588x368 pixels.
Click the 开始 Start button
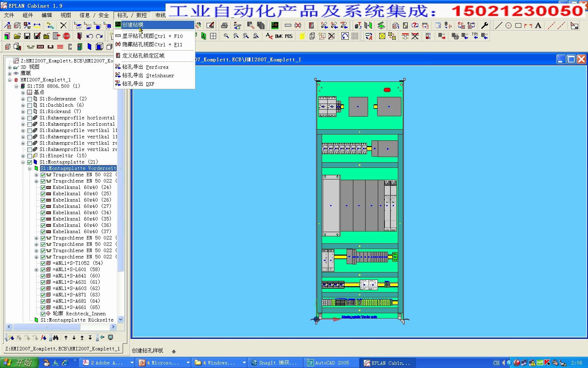click(x=19, y=363)
